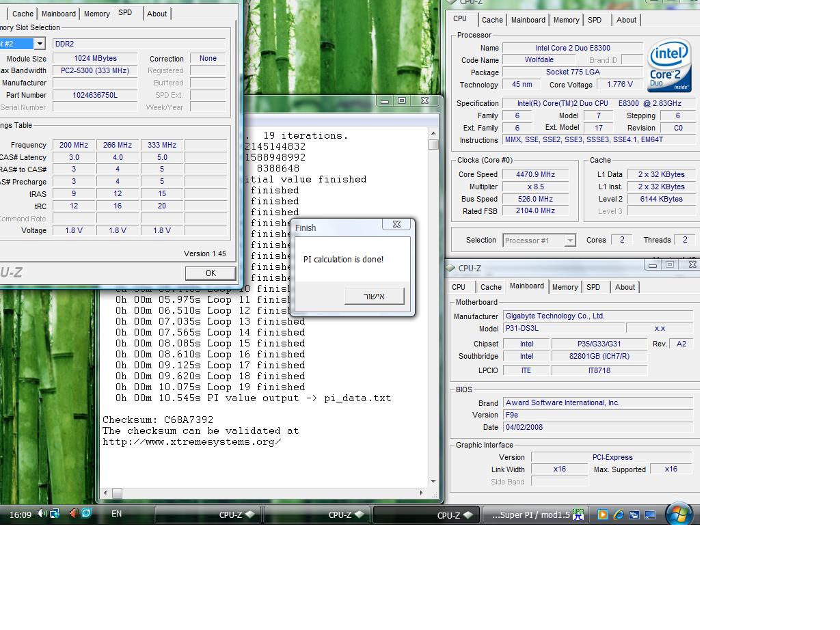
Task: Switch to CPU tab in Gigabyte motherboard window
Action: click(x=459, y=287)
